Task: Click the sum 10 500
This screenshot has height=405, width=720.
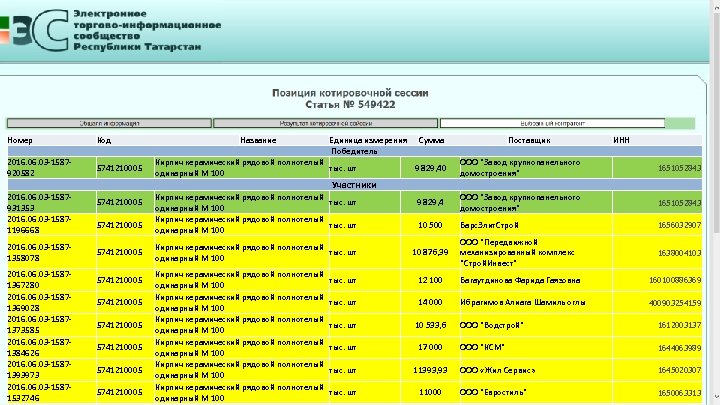Action: 430,225
